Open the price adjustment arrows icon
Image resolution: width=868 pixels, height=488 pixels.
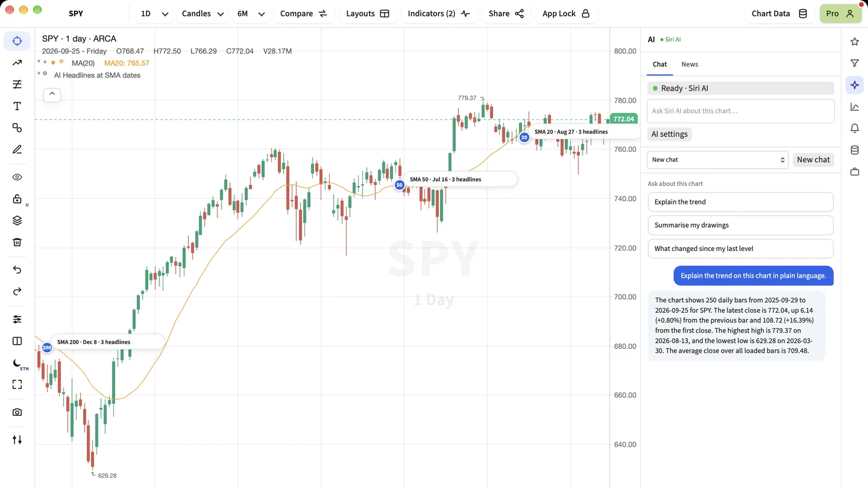point(17,440)
